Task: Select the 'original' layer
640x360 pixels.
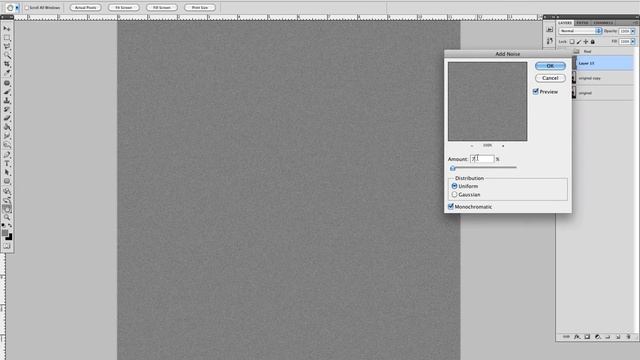Action: 603,93
